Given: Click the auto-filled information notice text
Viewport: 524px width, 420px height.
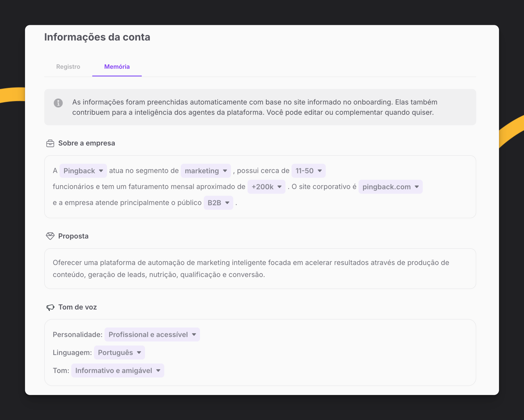Looking at the screenshot, I should pyautogui.click(x=255, y=107).
